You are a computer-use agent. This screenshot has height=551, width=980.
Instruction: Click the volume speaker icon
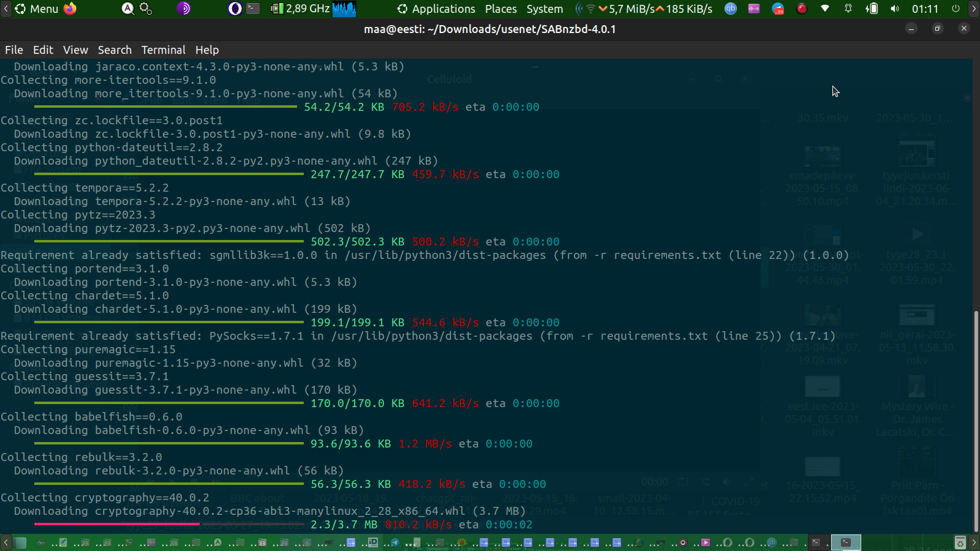coord(895,9)
